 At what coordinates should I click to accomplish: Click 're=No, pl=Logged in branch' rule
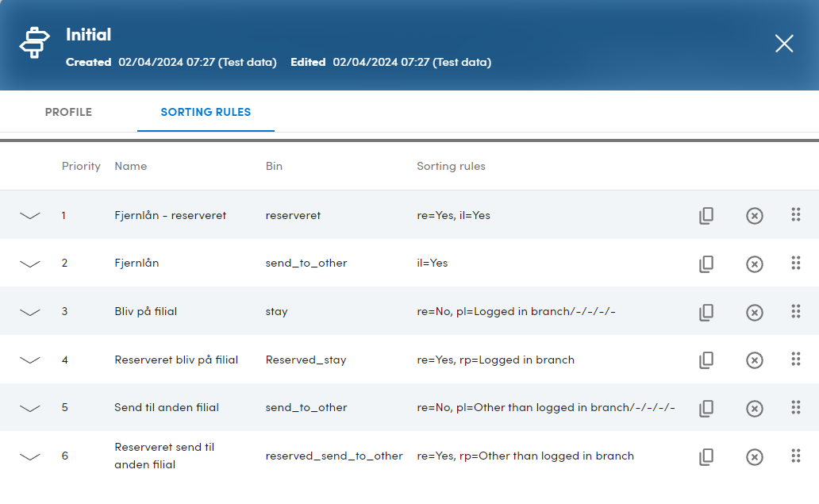click(x=516, y=311)
